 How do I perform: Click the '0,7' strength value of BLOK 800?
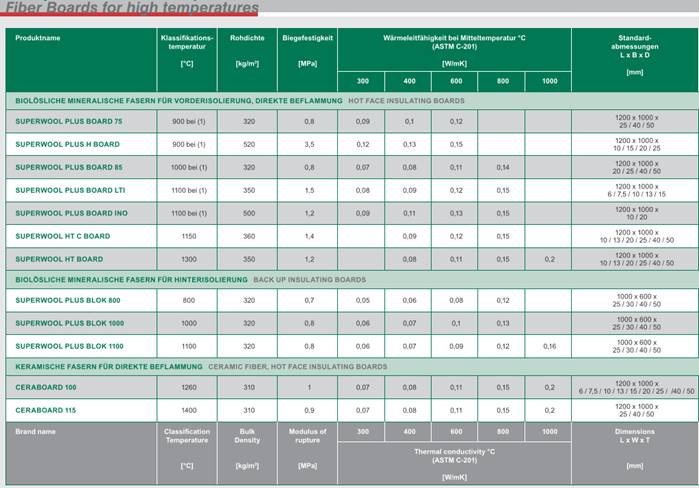tap(309, 300)
